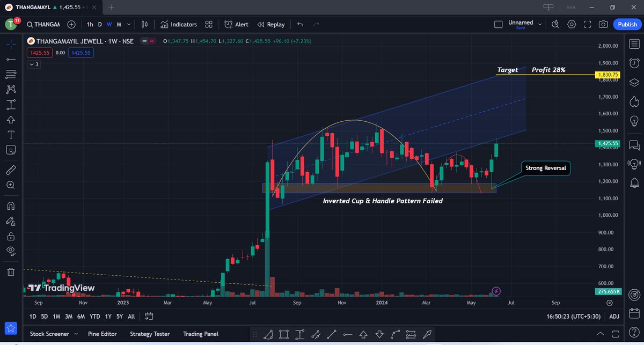This screenshot has height=345, width=644.
Task: Select the Monthly (M) timeframe
Action: (119, 24)
